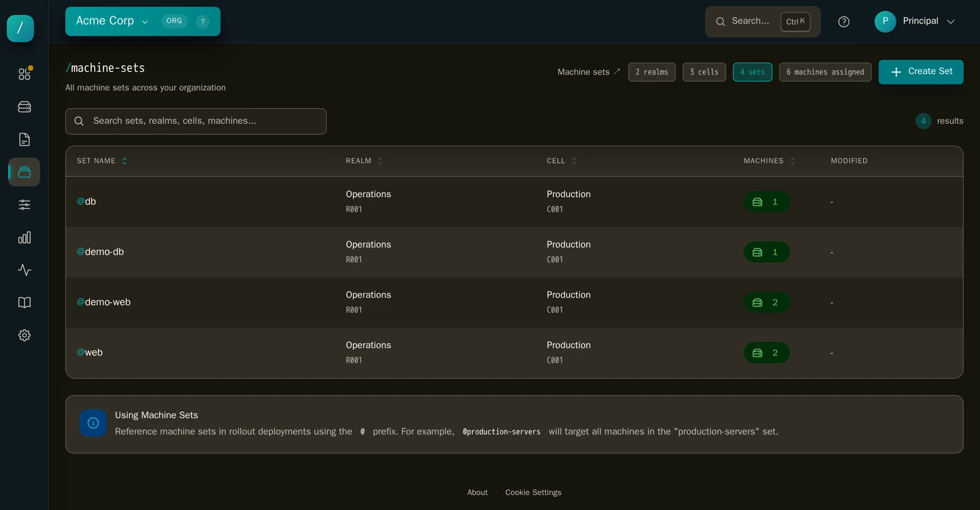The image size is (980, 510).
Task: Click the 6 machines assigned chip
Action: coord(826,72)
